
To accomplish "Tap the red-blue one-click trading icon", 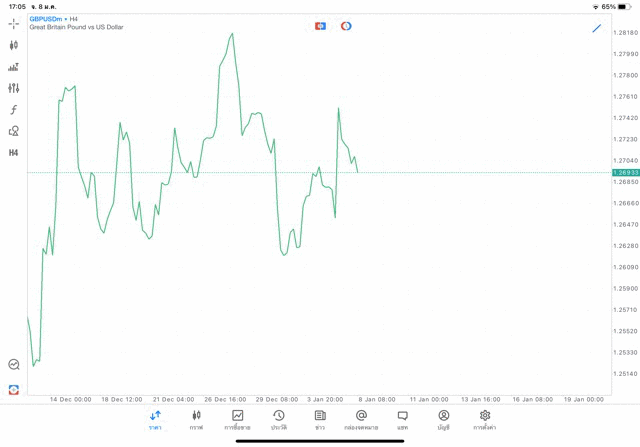I will click(x=320, y=26).
